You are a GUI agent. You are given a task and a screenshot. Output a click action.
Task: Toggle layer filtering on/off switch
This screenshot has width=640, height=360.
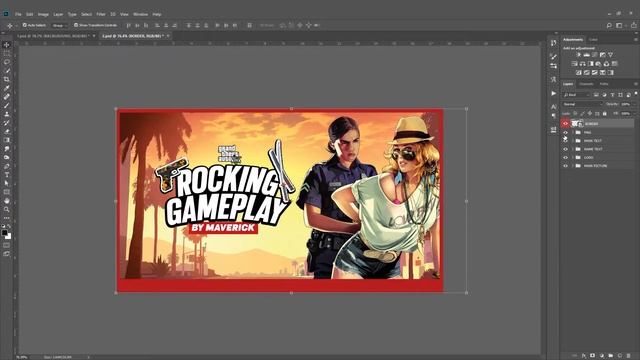636,94
